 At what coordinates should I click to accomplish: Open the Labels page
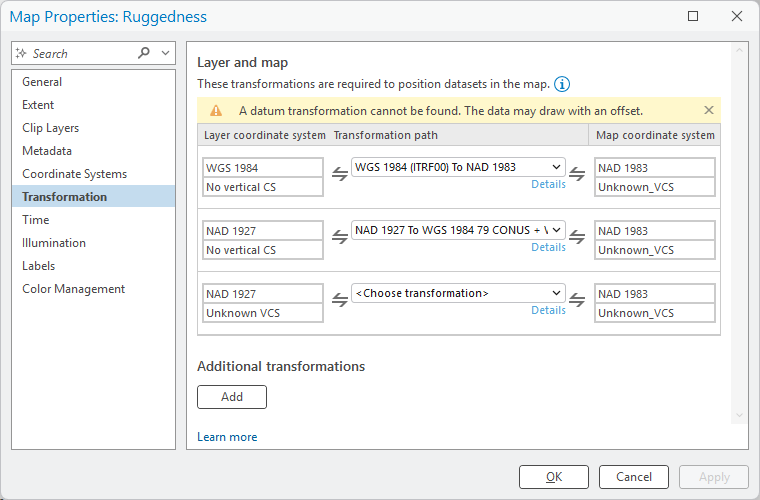93,266
